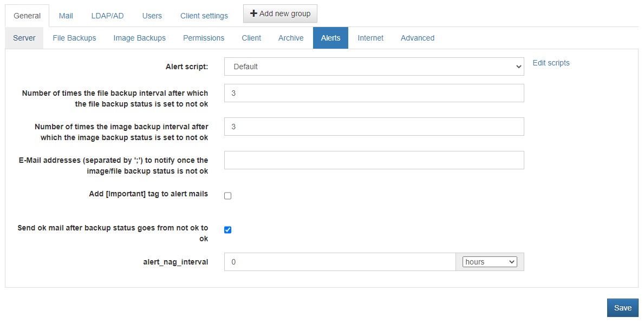Go to the Advanced sub-tab
The image size is (644, 324).
[x=417, y=38]
